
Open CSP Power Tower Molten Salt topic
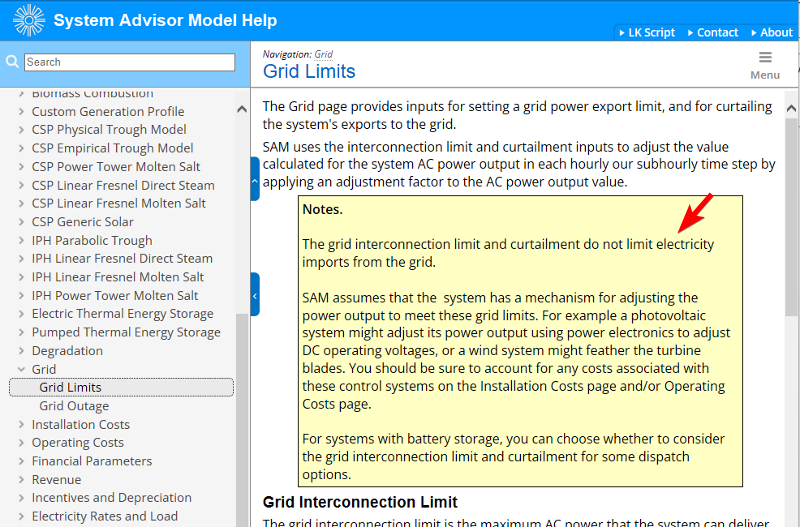point(115,167)
